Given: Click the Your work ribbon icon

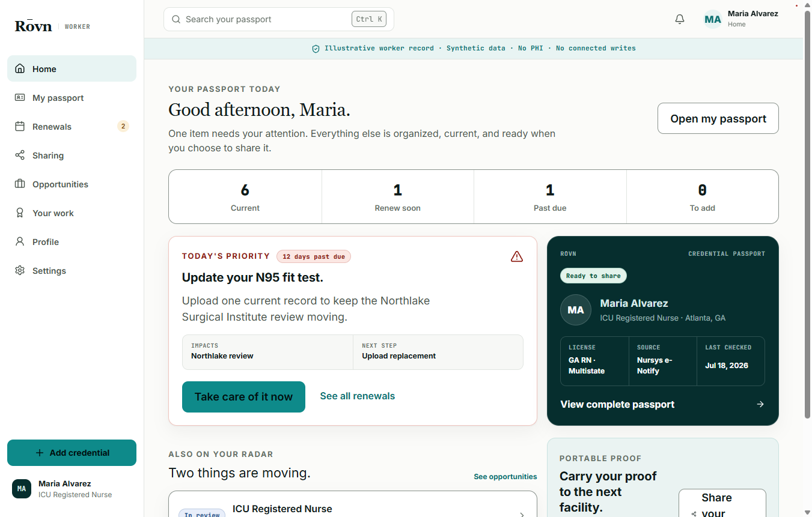Looking at the screenshot, I should click(20, 213).
